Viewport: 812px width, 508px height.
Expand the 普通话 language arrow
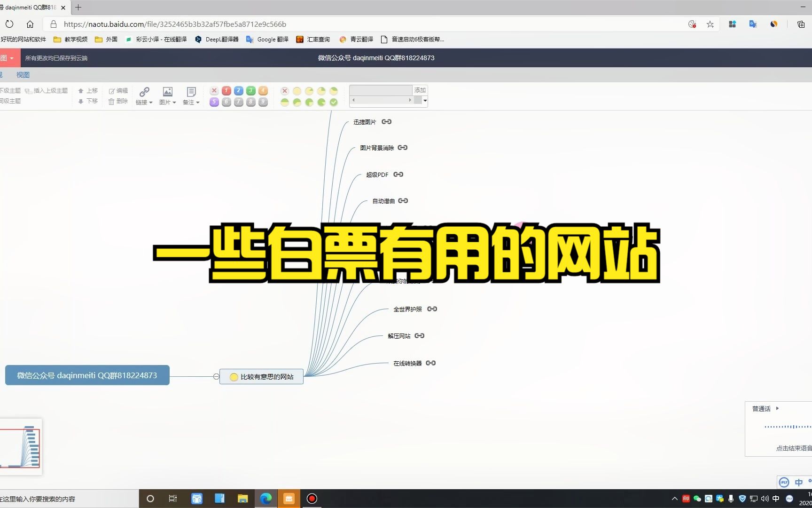click(x=778, y=408)
